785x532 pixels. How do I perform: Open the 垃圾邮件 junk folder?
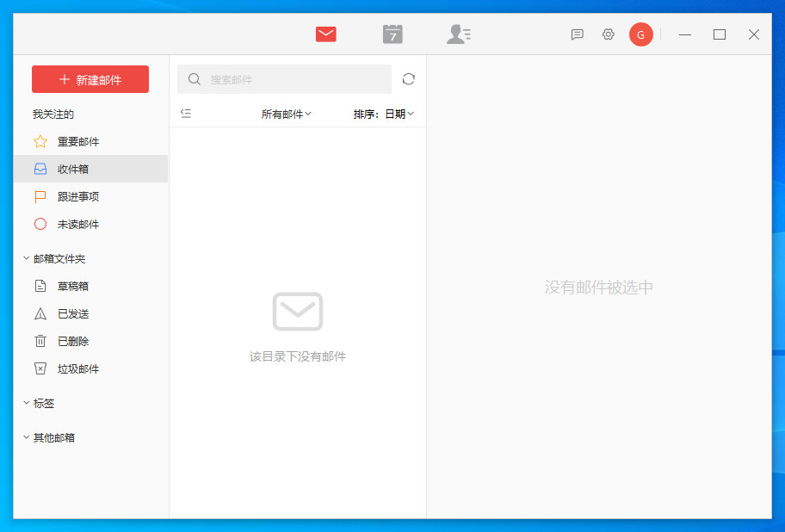click(90, 368)
